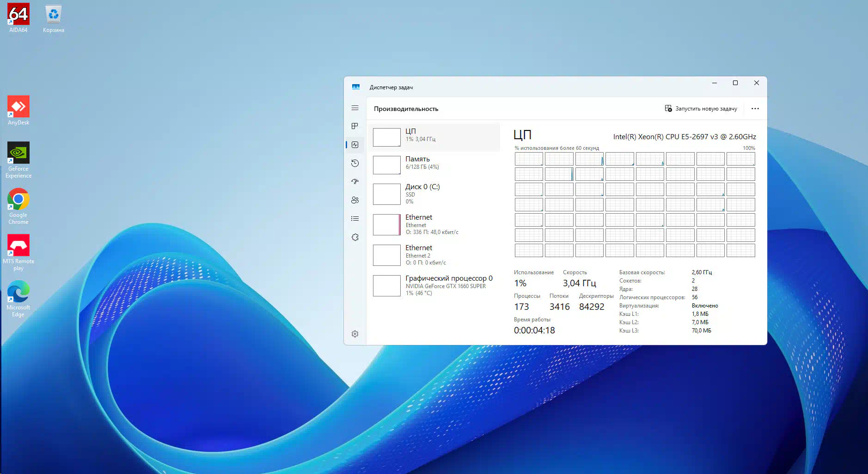Select the Память performance item
The height and width of the screenshot is (474, 868).
(434, 165)
